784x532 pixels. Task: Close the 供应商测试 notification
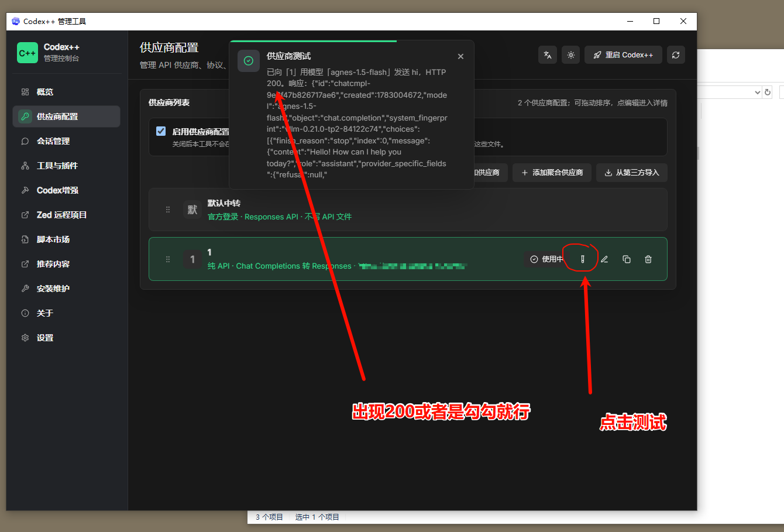(460, 56)
